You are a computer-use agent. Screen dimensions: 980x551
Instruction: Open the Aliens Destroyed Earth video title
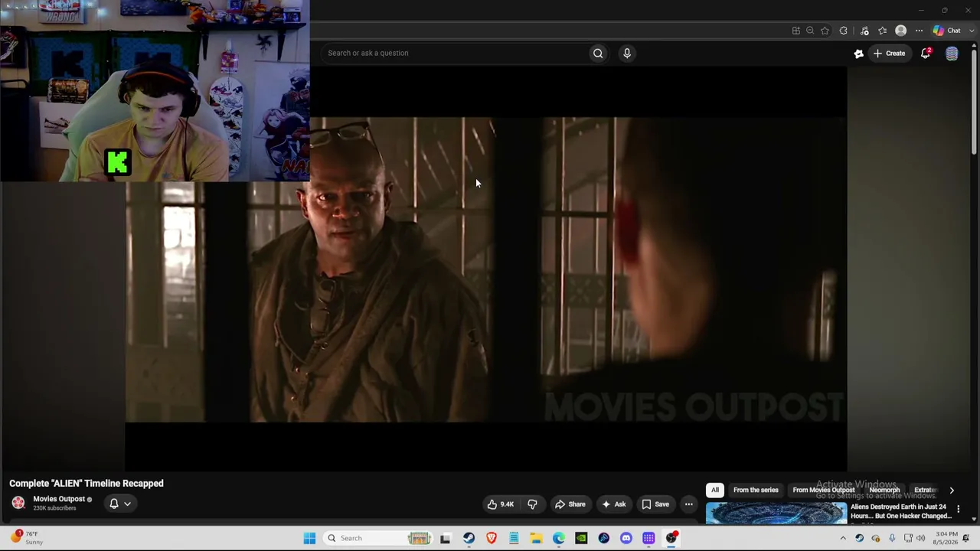coord(900,511)
